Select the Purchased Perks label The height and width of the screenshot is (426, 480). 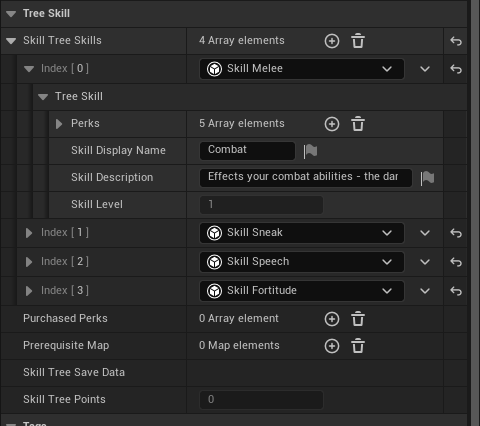click(x=65, y=318)
